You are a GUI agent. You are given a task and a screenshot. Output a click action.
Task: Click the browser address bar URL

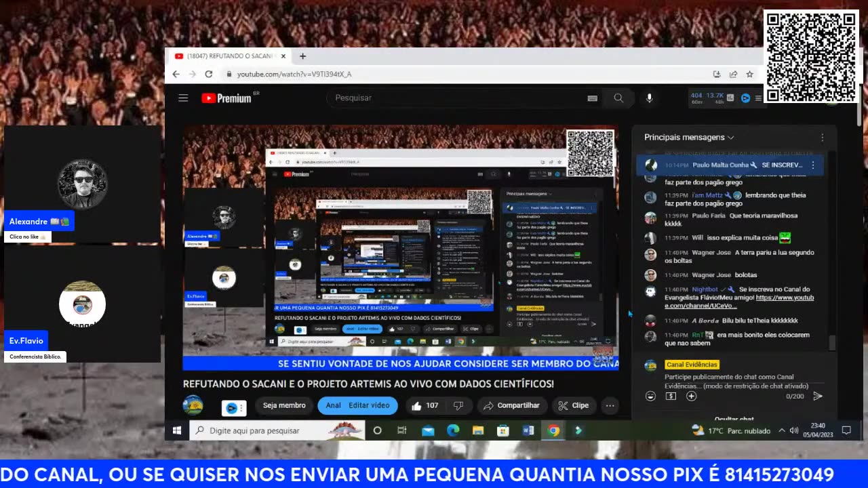(x=294, y=74)
